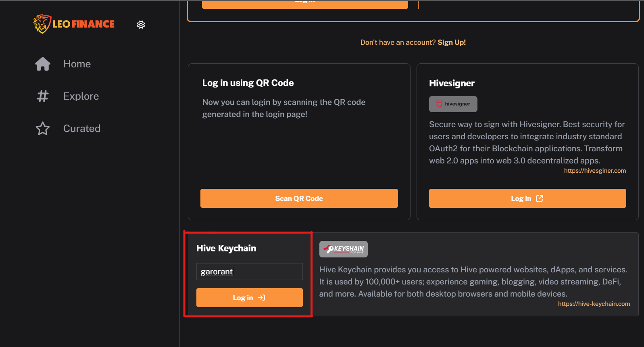Screen dimensions: 644x347
Task: Open Explore in the sidebar
Action: pos(81,96)
